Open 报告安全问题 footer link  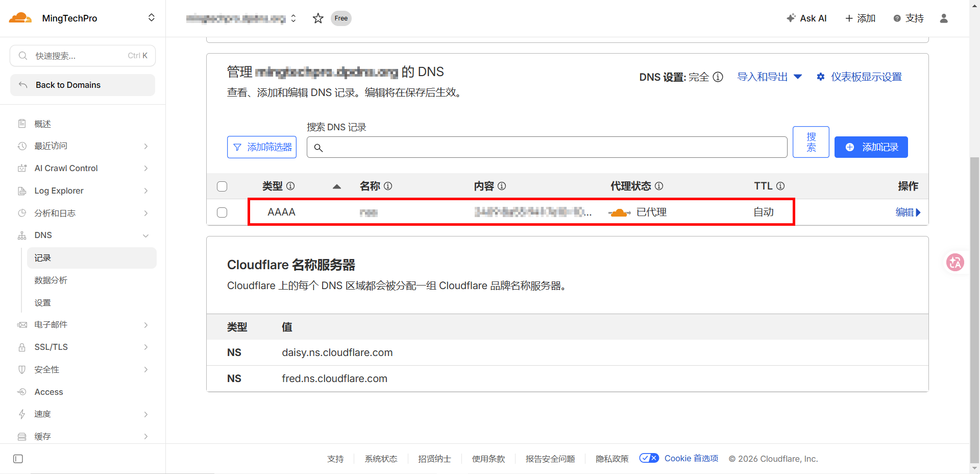(x=550, y=459)
